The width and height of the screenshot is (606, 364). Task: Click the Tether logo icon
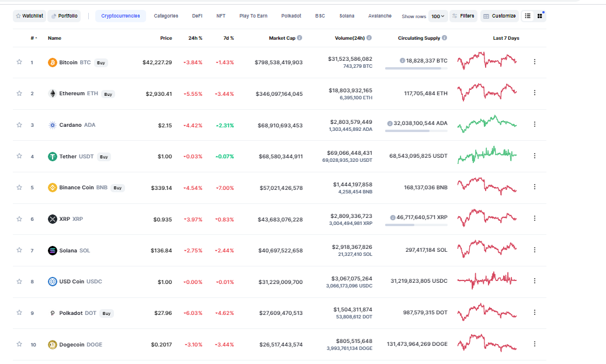(x=52, y=157)
